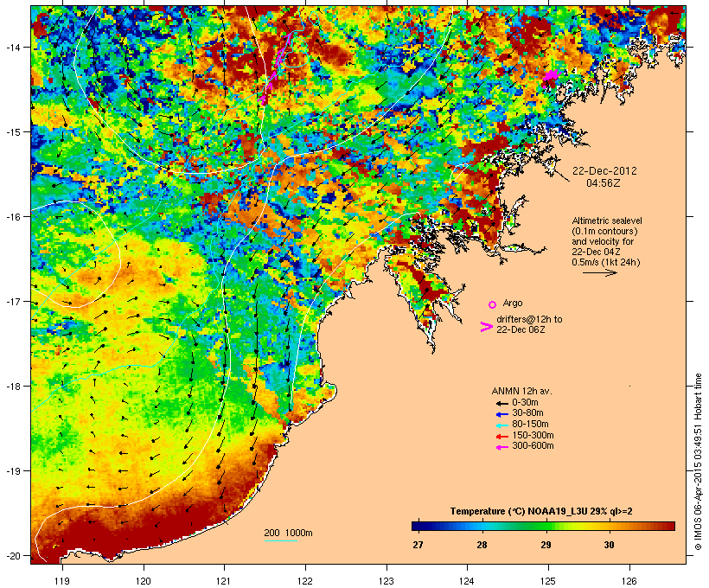
Task: Click the latitude label '-14'
Action: coord(12,47)
